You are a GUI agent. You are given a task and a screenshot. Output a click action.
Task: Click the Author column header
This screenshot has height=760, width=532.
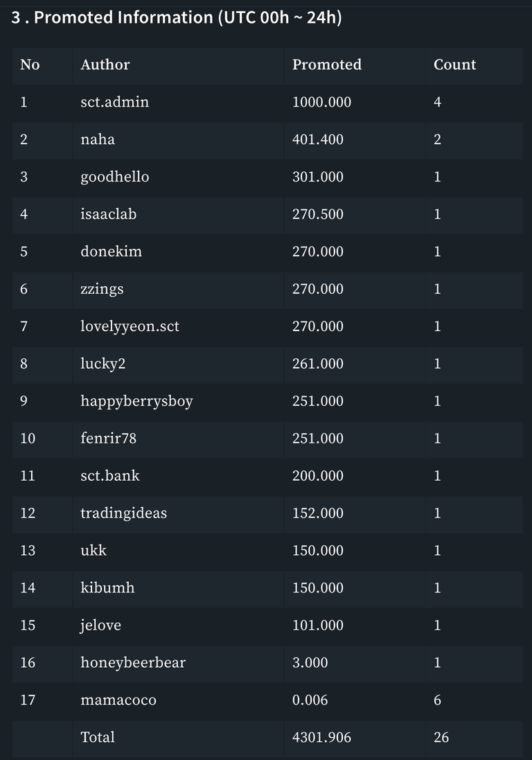(105, 64)
